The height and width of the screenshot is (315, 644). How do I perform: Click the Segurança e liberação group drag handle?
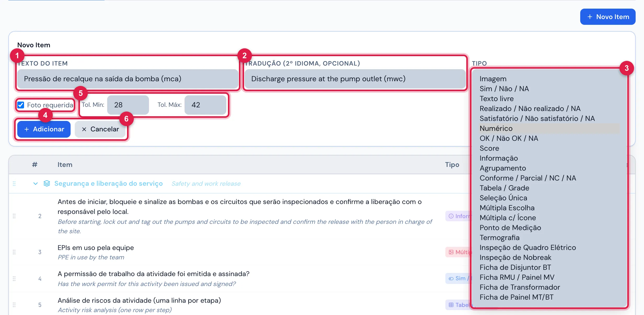pos(14,184)
